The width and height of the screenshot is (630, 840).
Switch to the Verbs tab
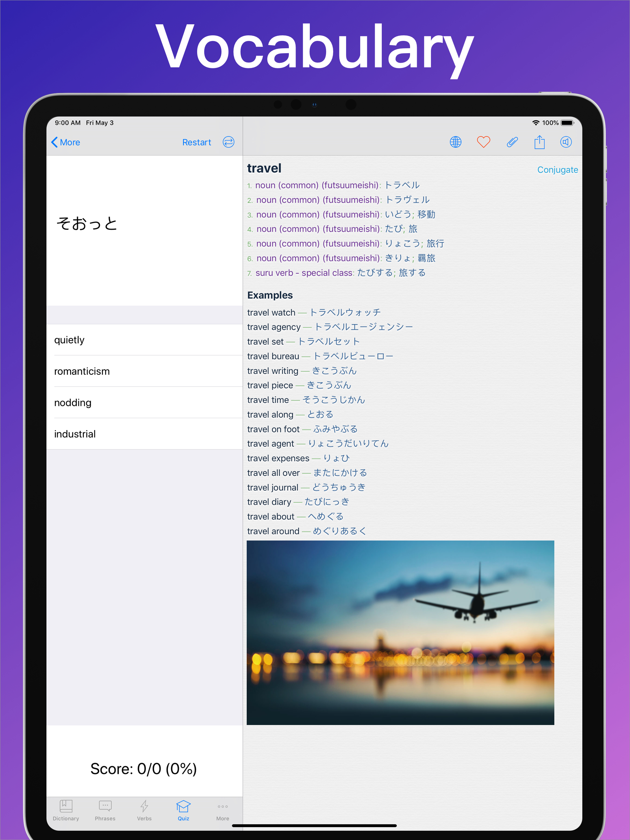click(144, 810)
